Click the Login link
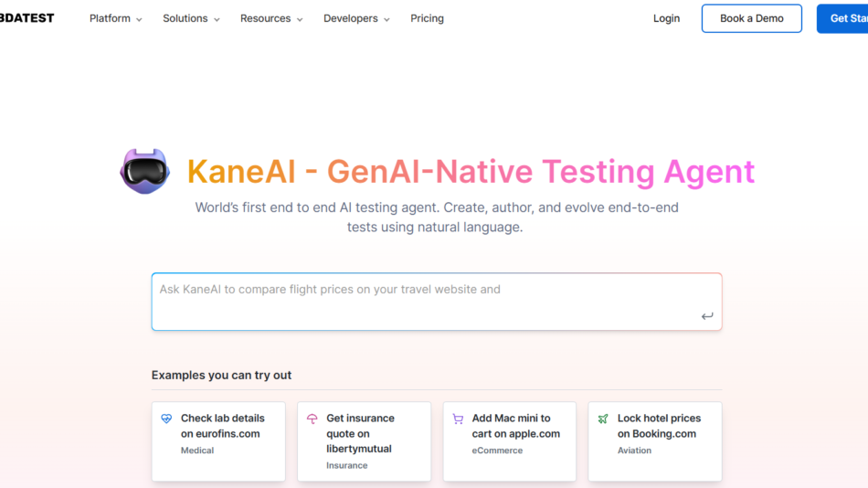 [666, 18]
